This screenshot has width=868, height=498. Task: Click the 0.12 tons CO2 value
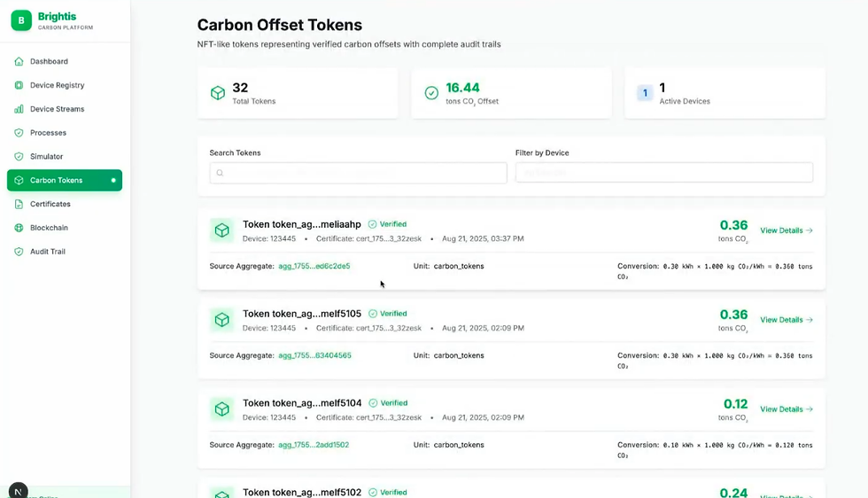click(735, 404)
